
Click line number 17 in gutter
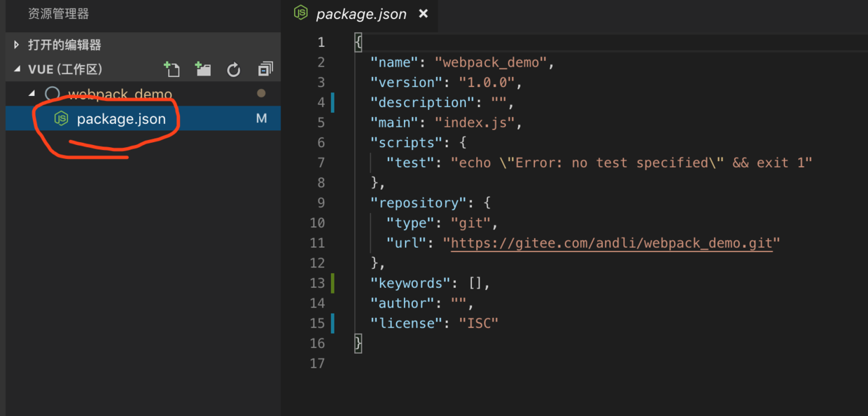(317, 363)
